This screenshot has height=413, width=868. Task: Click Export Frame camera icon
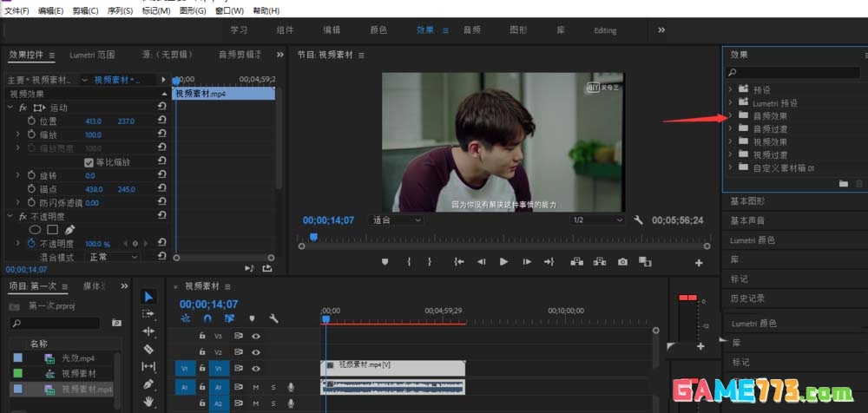coord(622,262)
